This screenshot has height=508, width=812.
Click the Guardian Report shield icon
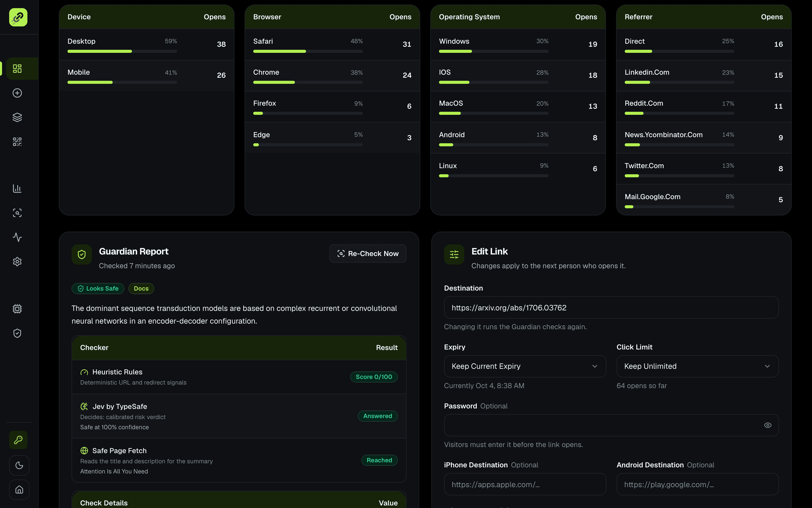click(81, 255)
